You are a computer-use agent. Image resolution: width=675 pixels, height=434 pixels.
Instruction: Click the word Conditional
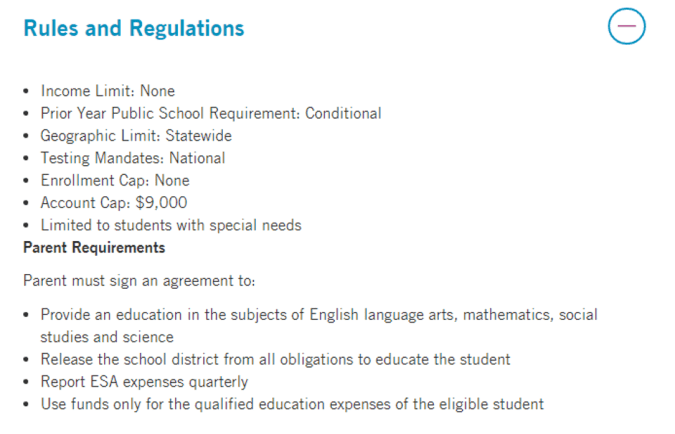pos(343,114)
